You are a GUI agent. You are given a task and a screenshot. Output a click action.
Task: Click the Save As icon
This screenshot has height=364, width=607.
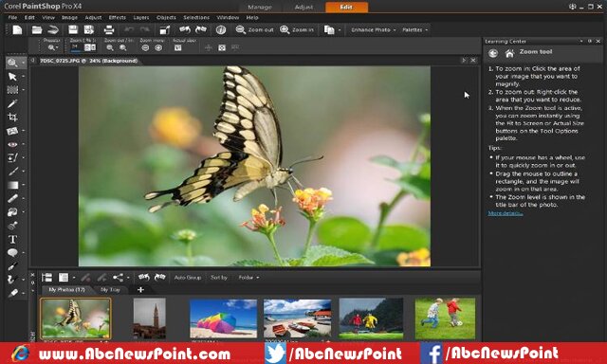click(89, 29)
